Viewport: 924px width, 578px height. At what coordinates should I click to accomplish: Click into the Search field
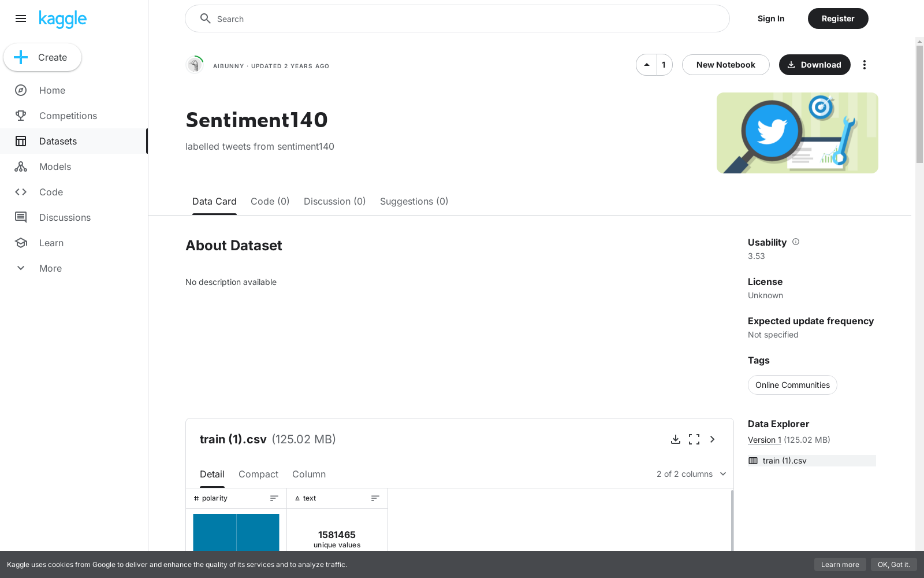457,18
